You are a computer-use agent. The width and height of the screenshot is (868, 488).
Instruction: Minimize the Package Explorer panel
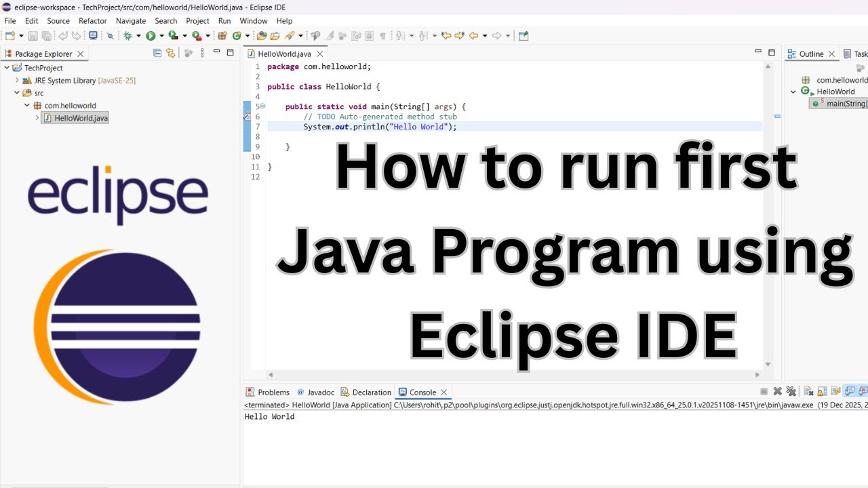[217, 52]
